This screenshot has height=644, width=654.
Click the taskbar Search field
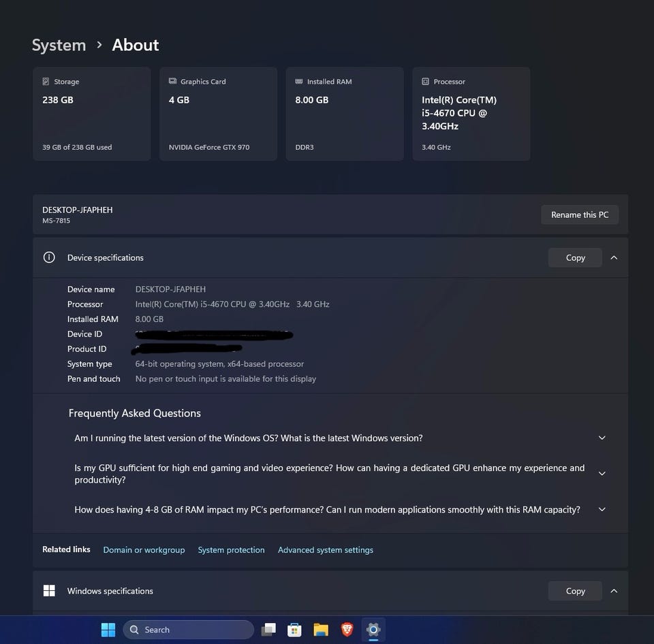(189, 630)
